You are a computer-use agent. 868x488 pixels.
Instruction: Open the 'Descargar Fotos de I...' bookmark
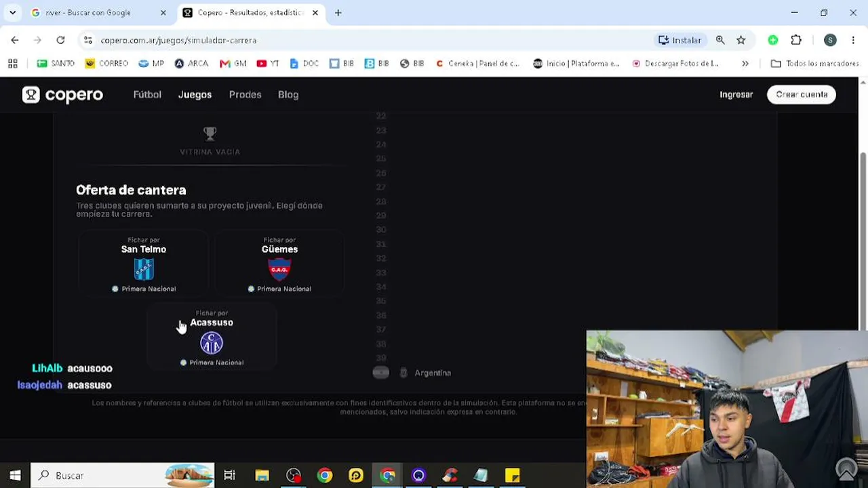[675, 63]
